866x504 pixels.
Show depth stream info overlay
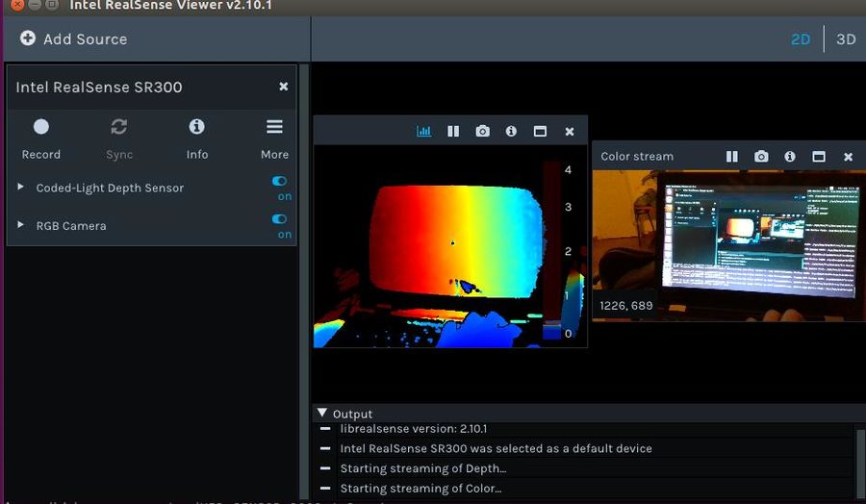511,132
